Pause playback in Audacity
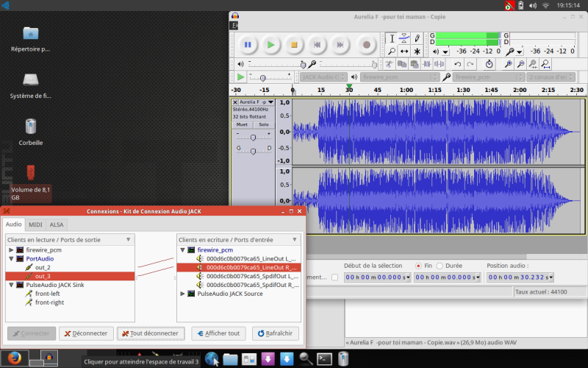 (x=248, y=45)
